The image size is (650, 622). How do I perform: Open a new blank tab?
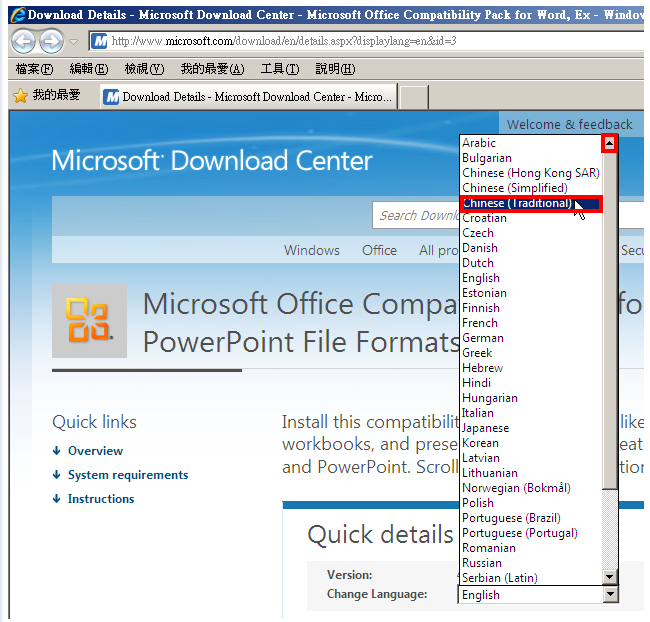(414, 97)
